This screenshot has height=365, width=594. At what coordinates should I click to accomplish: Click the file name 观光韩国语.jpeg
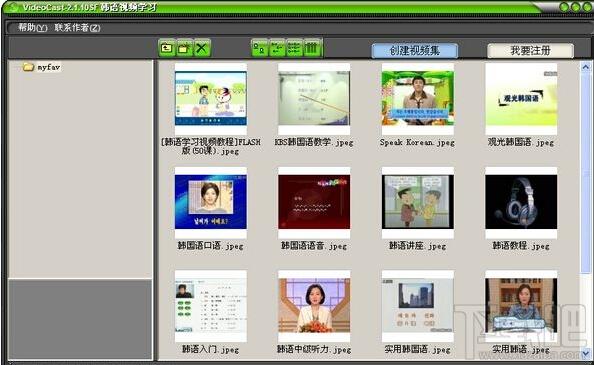coord(521,142)
